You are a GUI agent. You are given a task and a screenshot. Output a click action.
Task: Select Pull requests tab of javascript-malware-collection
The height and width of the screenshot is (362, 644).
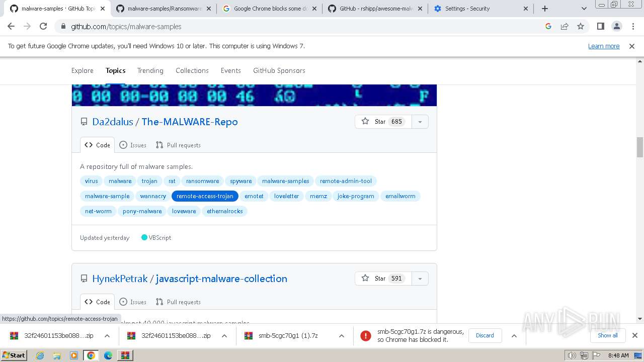(x=178, y=302)
